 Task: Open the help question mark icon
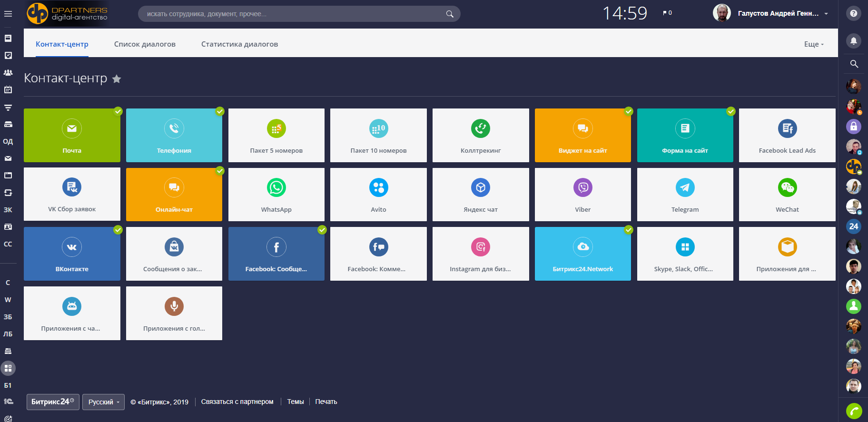[x=854, y=13]
